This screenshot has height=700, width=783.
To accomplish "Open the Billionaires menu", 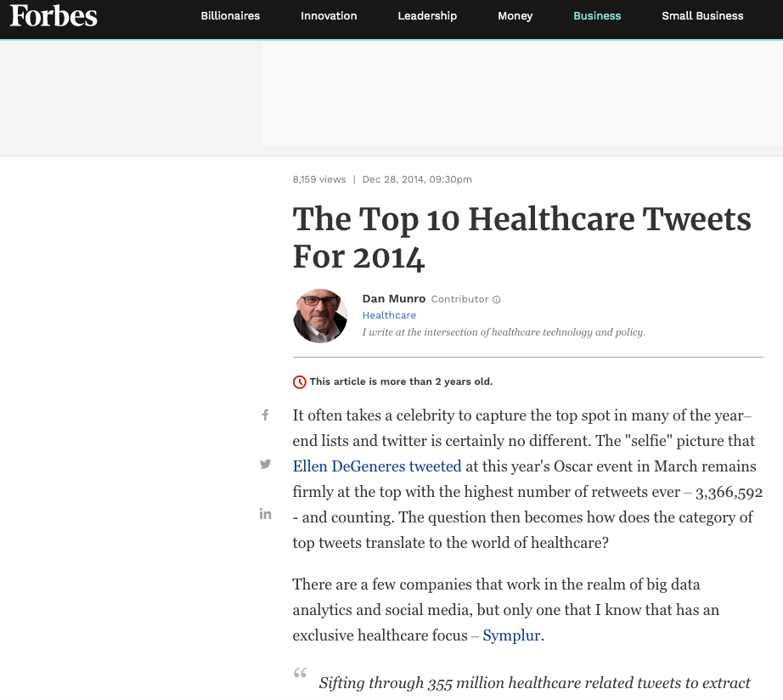I will click(x=230, y=15).
